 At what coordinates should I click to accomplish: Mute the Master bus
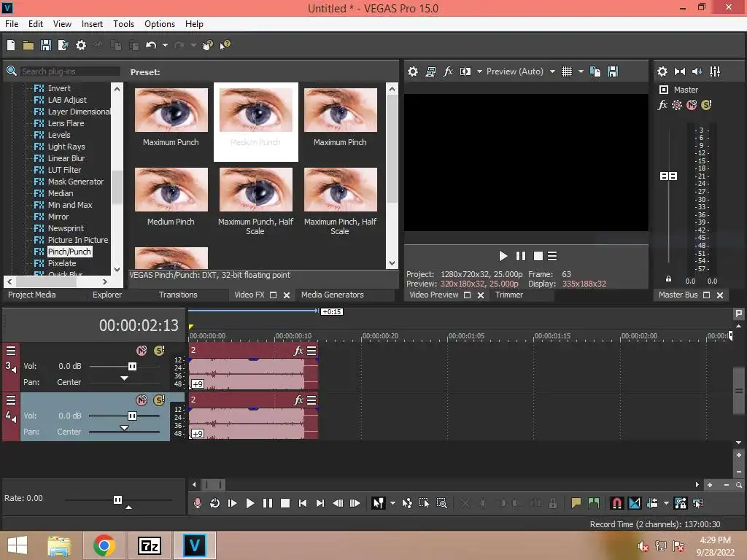(692, 105)
